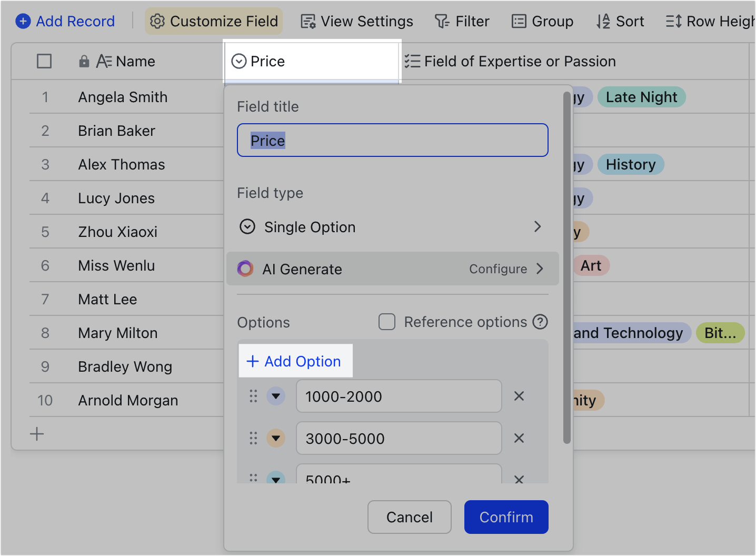Click the AI Generate sparkle icon

click(x=245, y=269)
